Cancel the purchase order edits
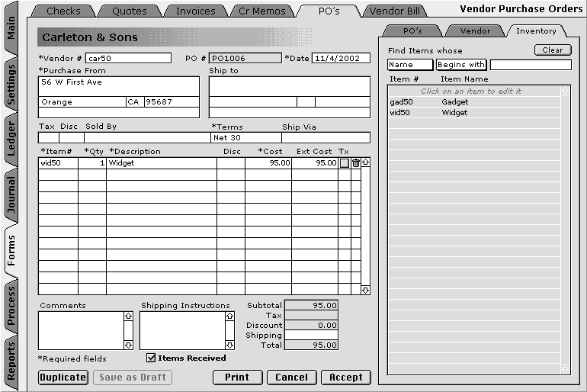587x392 pixels. [x=292, y=377]
